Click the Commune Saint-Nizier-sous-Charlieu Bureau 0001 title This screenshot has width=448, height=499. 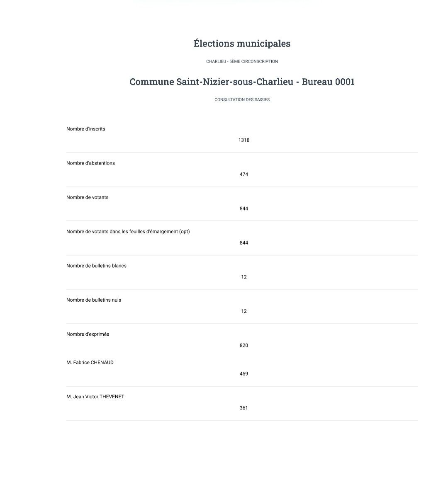(x=242, y=82)
